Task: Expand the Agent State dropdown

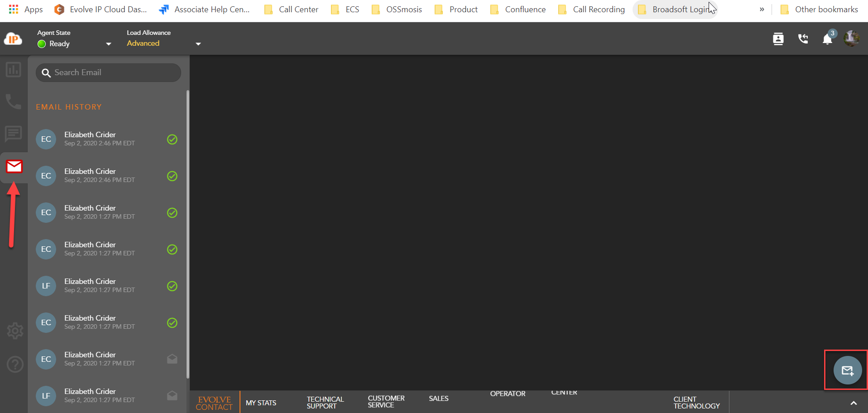Action: pos(108,44)
